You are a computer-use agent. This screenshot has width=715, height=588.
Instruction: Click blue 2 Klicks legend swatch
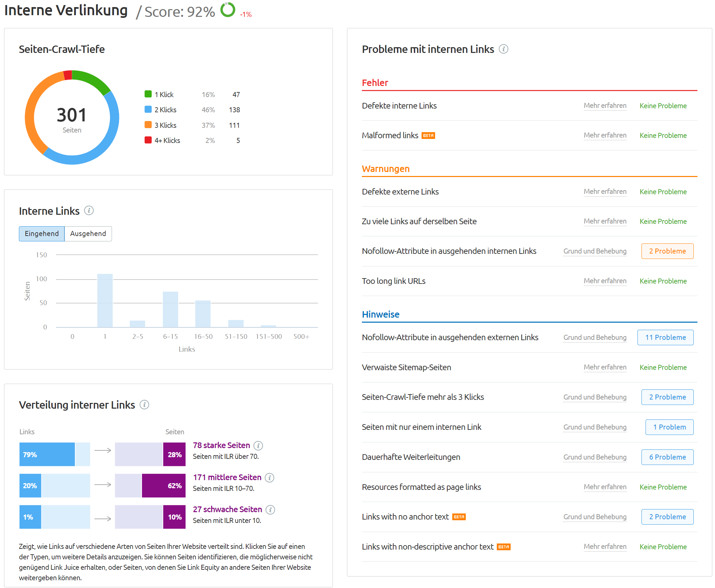pos(148,109)
